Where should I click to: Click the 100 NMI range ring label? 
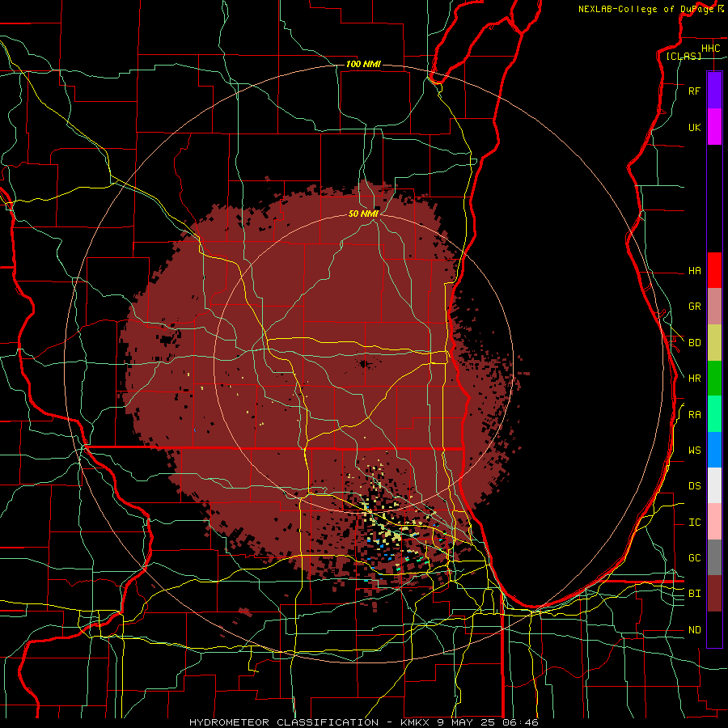point(363,64)
